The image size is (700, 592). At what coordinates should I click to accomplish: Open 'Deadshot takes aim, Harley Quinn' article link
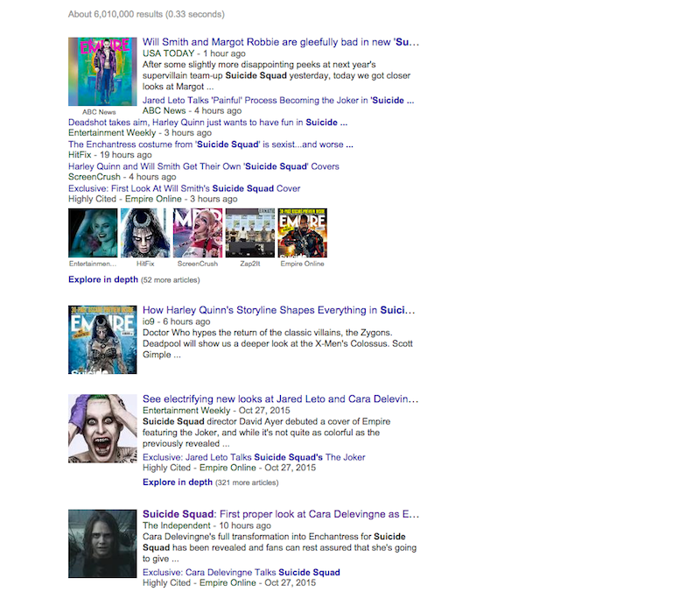(207, 123)
